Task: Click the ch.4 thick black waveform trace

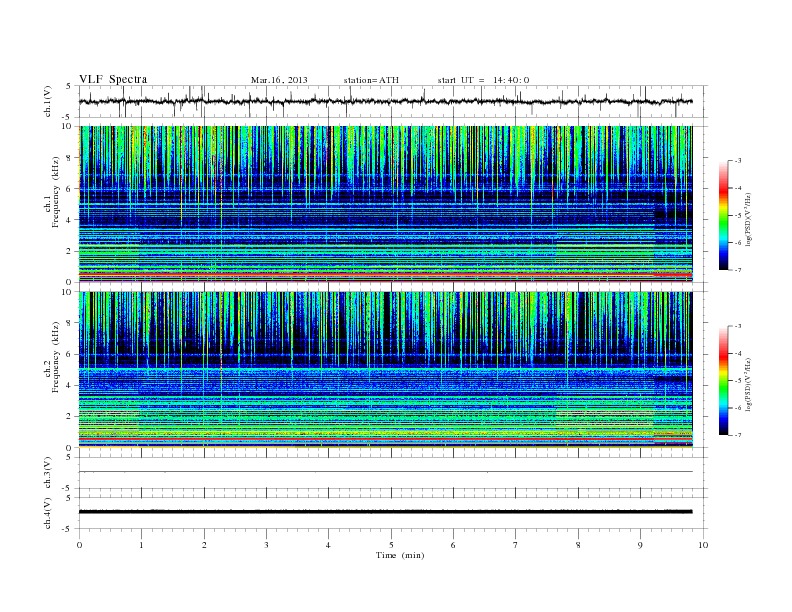Action: [x=385, y=512]
